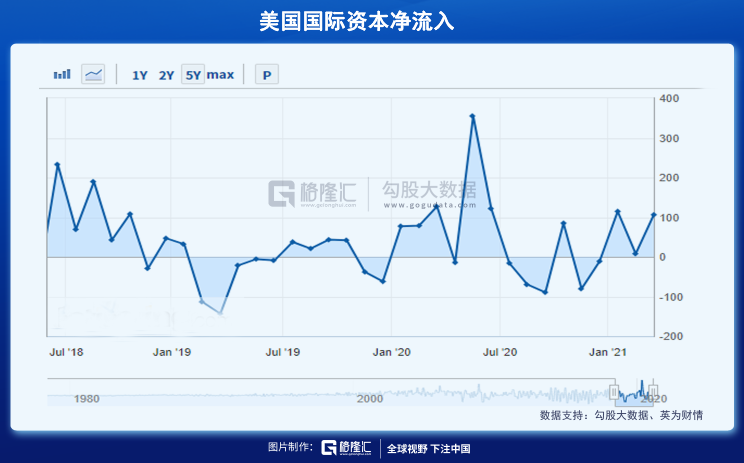
Task: Grab the right handle of range navigator
Action: [x=653, y=392]
